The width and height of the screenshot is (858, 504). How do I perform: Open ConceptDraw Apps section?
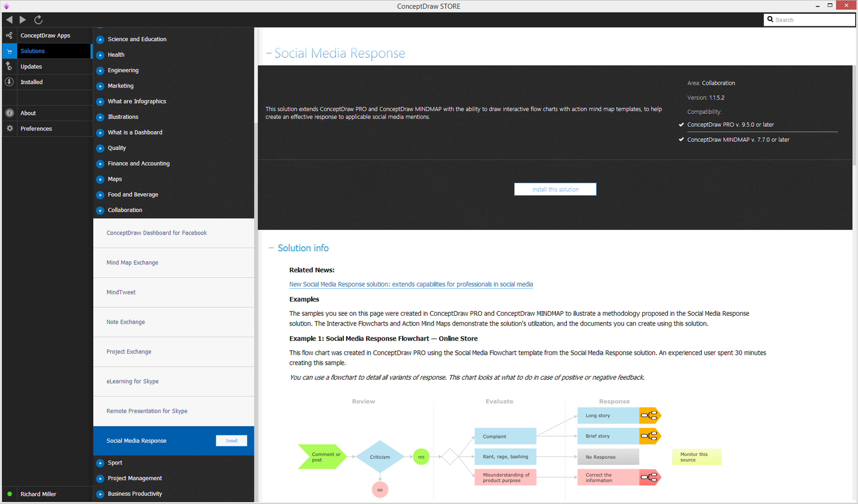(46, 35)
